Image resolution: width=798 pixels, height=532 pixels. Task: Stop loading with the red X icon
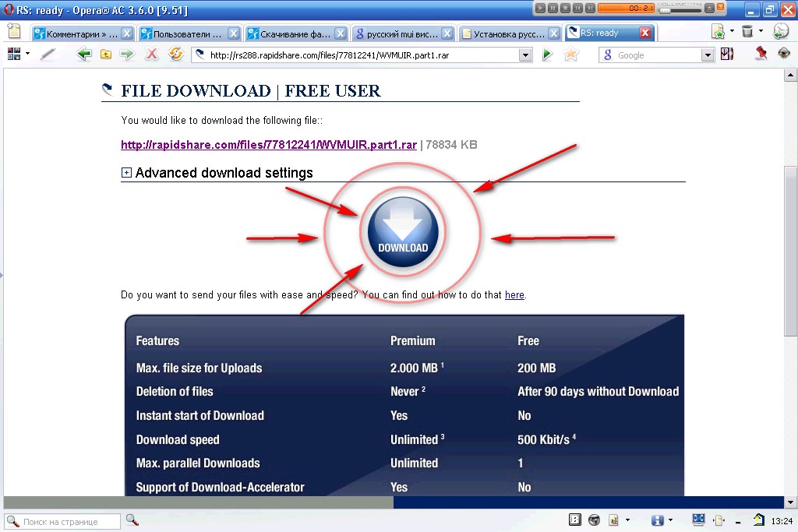click(x=151, y=54)
